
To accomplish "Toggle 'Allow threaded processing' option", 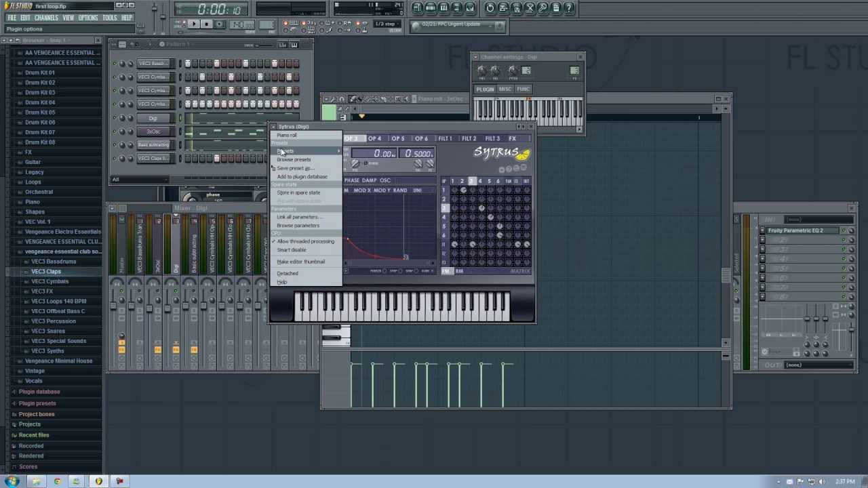I will 307,241.
